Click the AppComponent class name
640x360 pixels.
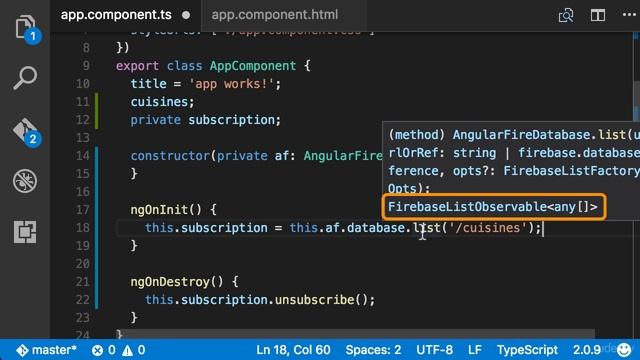(253, 66)
